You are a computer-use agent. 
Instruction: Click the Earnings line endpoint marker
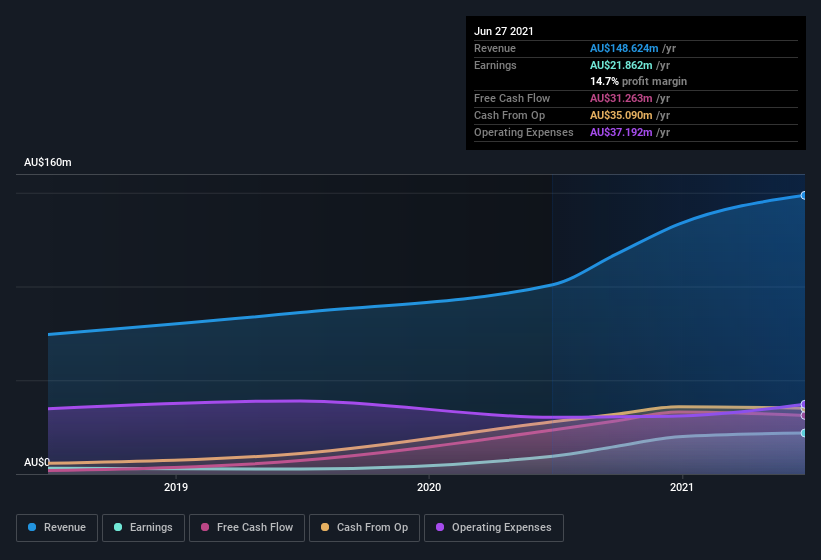coord(803,433)
